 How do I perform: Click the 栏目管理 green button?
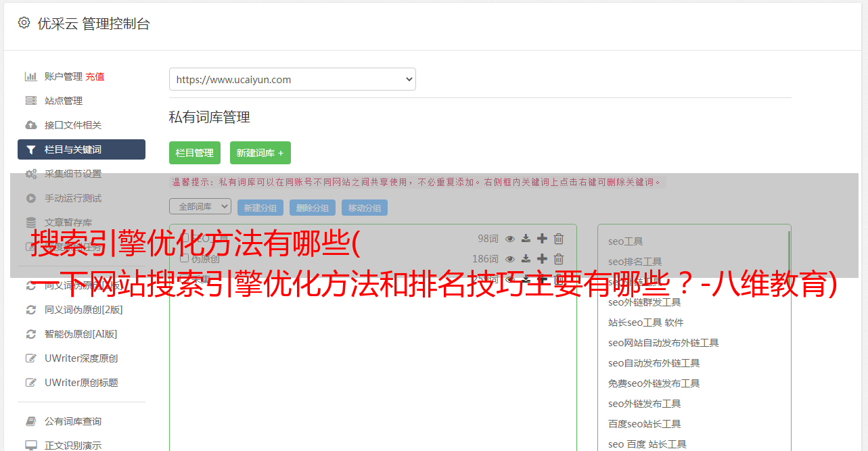(195, 153)
